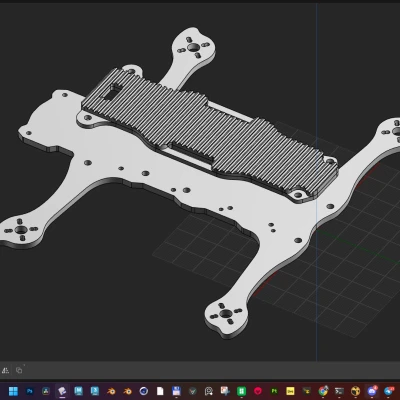This screenshot has width=400, height=400.
Task: Open the Windows Start menu
Action: click(x=13, y=391)
